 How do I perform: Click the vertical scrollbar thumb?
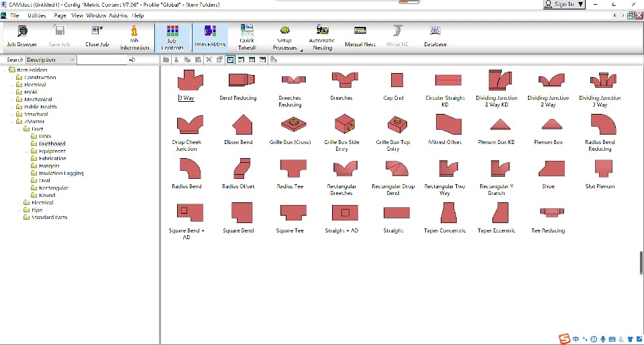pos(641,263)
